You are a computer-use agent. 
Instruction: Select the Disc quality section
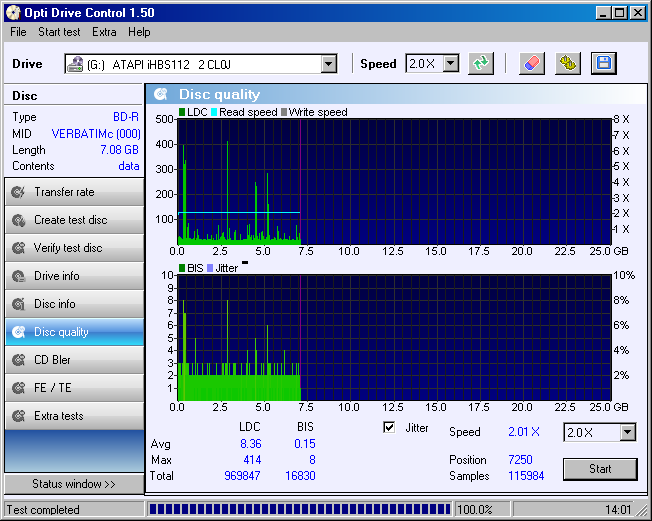[74, 332]
